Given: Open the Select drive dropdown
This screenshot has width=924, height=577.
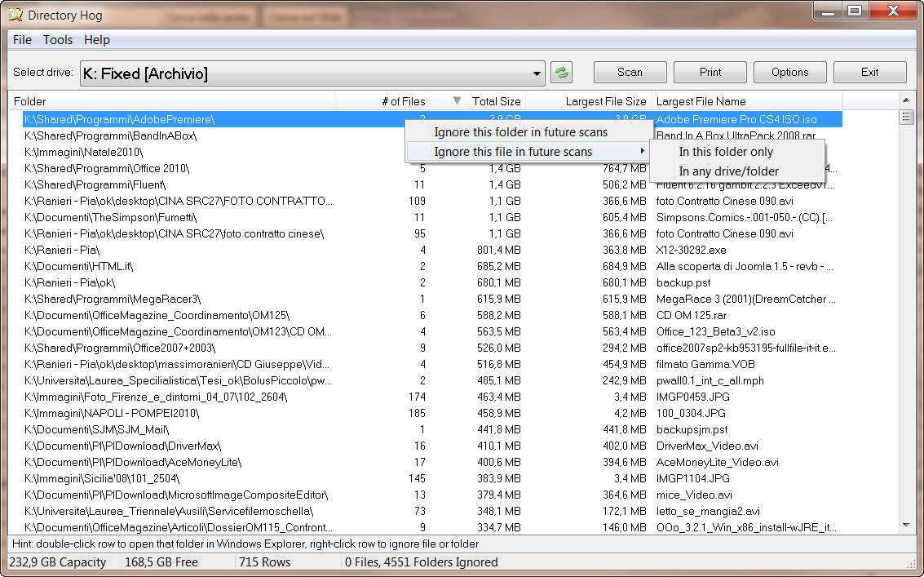Looking at the screenshot, I should [x=537, y=73].
